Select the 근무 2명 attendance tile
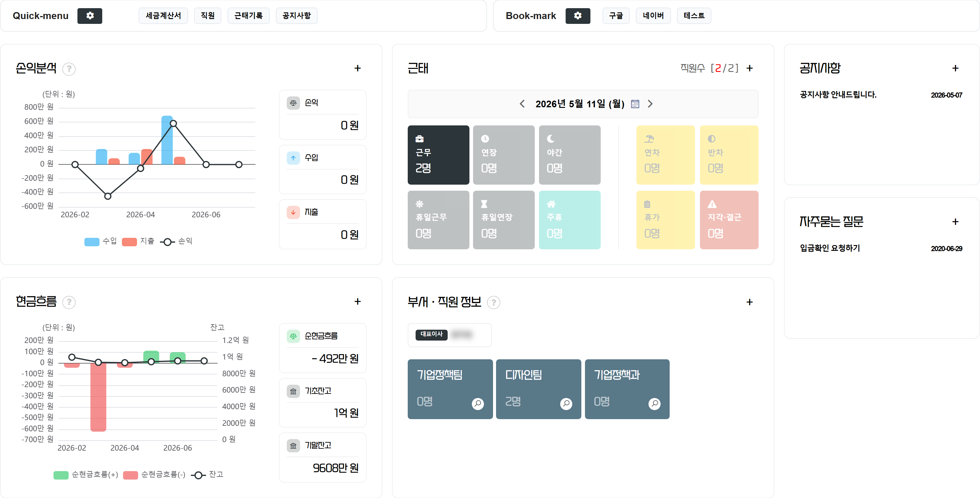 click(438, 155)
